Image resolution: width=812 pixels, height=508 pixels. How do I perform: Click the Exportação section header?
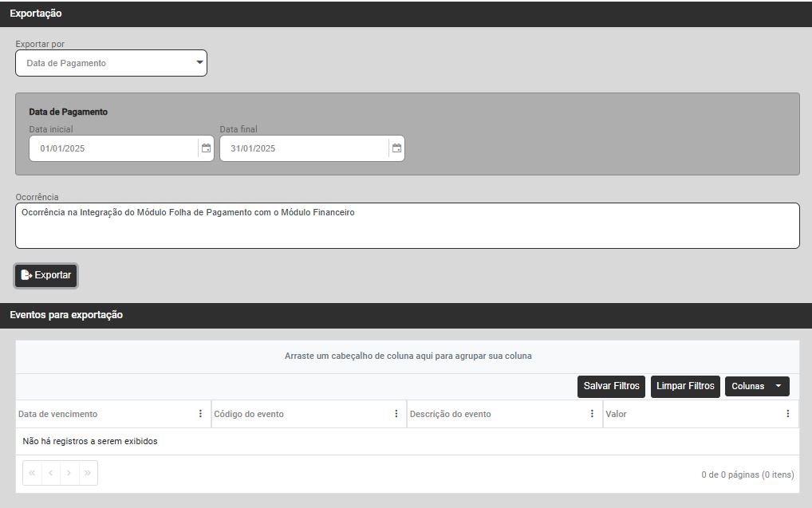tap(406, 14)
